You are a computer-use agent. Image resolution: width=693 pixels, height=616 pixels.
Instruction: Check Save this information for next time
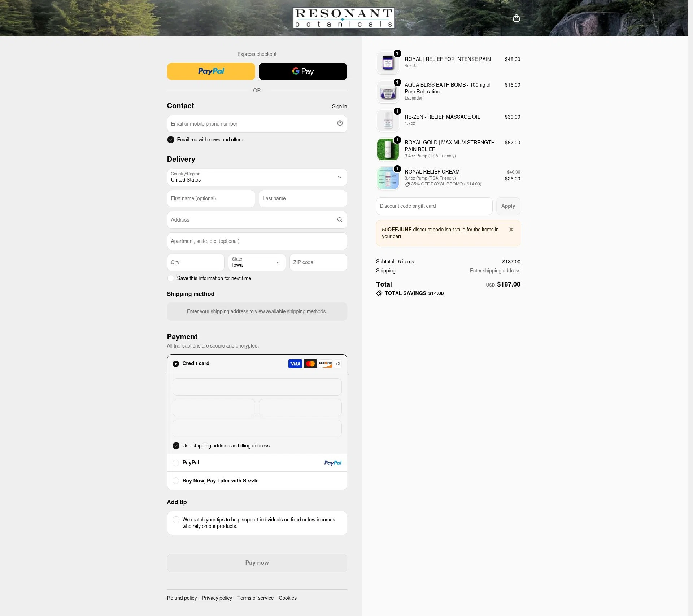[x=171, y=278]
